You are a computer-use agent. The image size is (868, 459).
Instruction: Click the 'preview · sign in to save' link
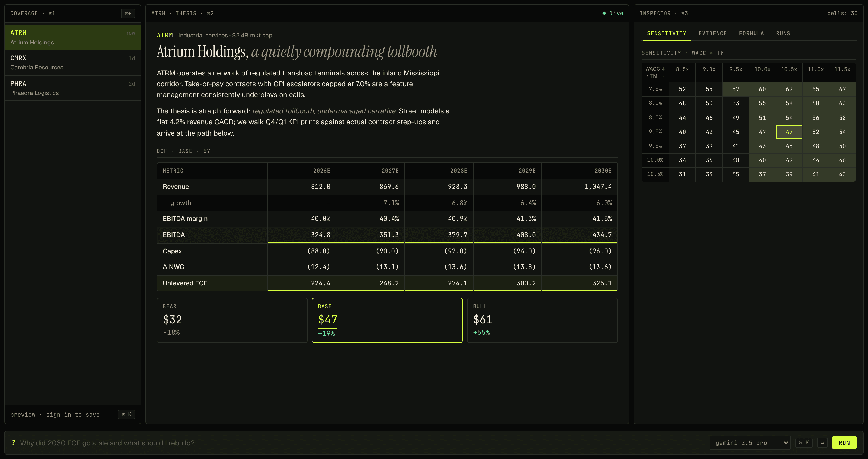coord(55,415)
